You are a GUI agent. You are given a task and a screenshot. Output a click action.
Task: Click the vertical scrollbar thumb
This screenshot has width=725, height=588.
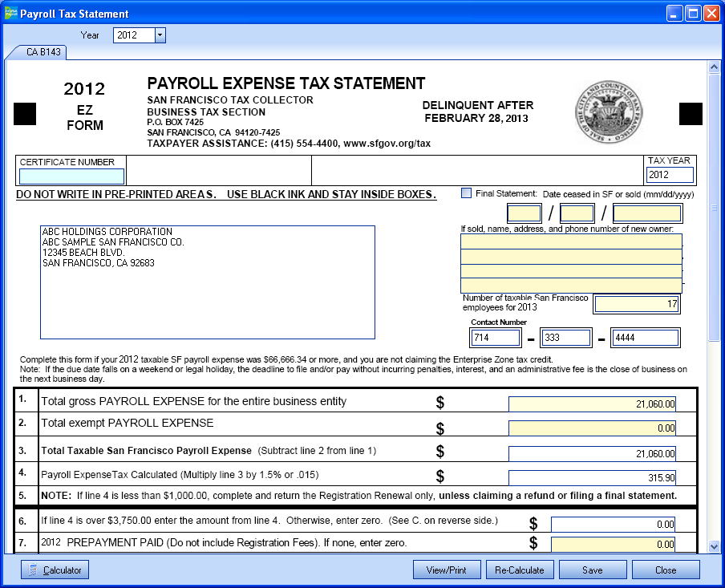tap(713, 209)
